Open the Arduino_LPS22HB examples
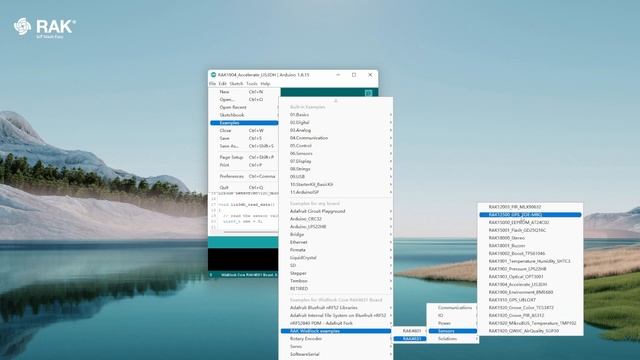This screenshot has width=640, height=360. point(336,227)
